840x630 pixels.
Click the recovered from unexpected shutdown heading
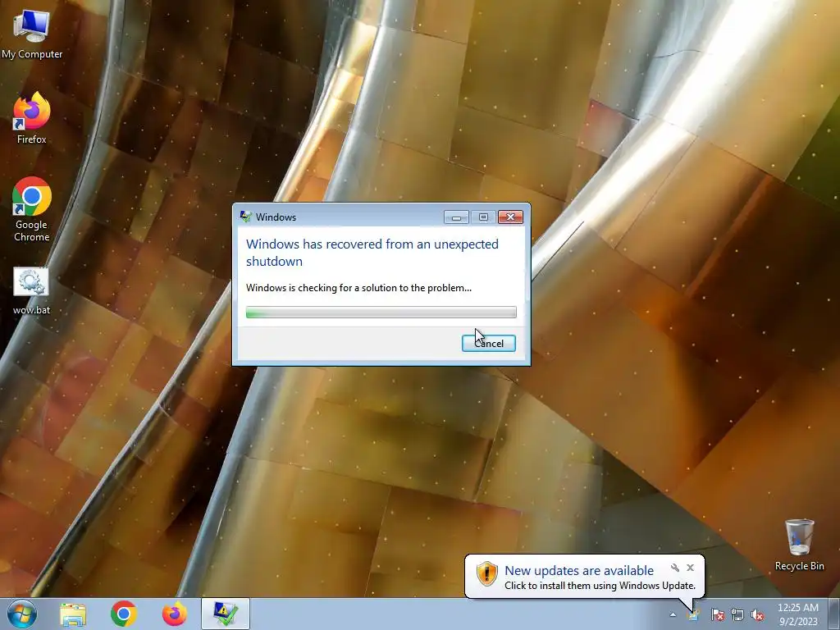click(x=372, y=253)
